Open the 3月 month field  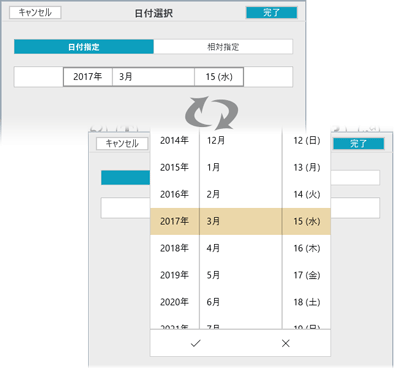pyautogui.click(x=153, y=77)
